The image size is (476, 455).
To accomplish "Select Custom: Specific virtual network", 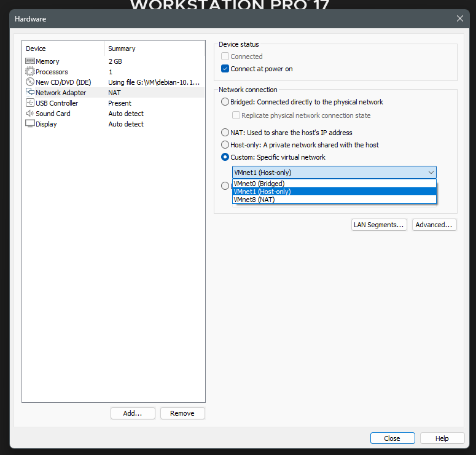I will point(225,157).
